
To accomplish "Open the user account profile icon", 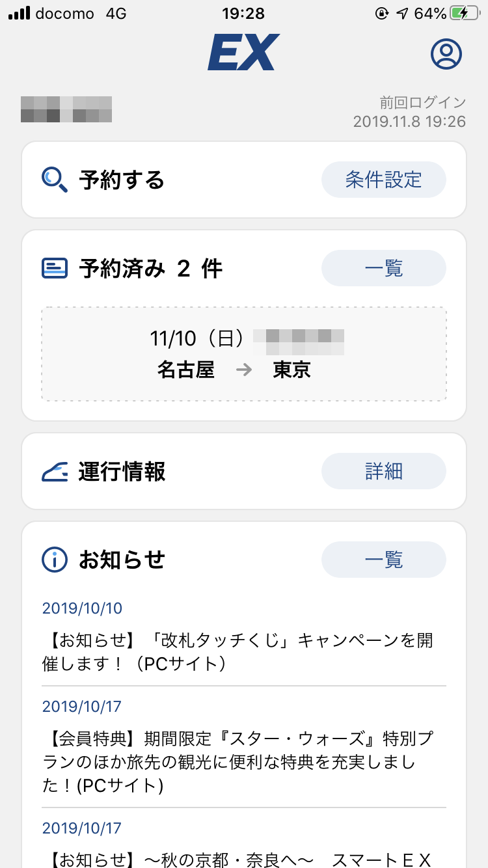I will click(446, 54).
